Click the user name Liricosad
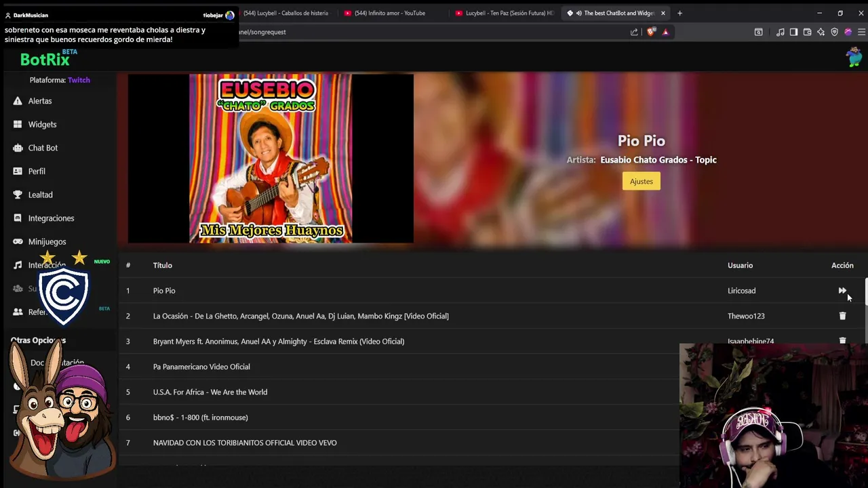This screenshot has height=488, width=868. (741, 291)
